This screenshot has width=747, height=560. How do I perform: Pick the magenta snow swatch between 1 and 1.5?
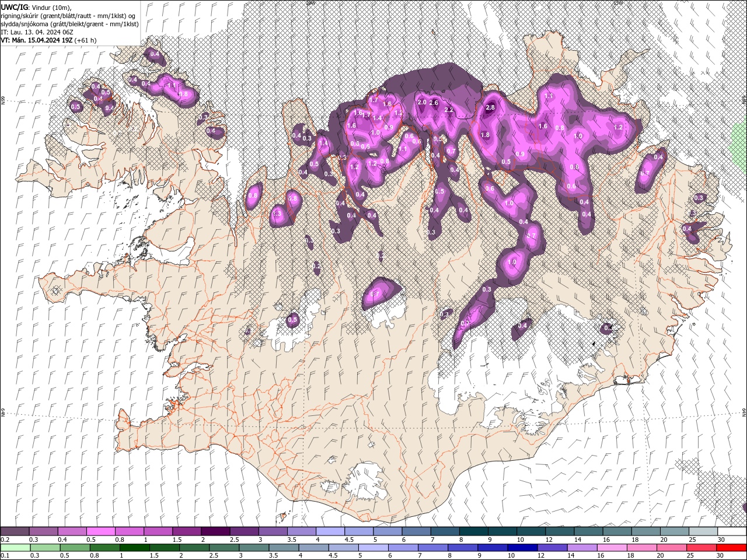[x=158, y=531]
